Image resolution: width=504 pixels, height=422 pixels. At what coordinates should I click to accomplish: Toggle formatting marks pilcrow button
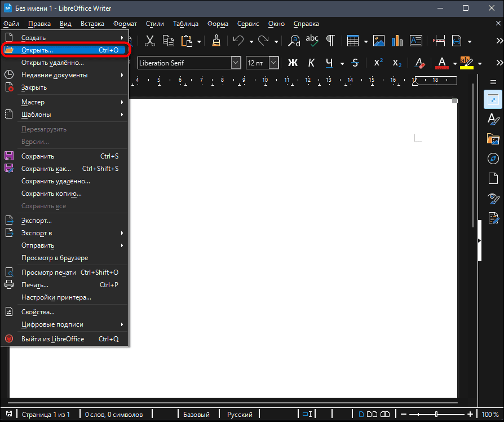(330, 41)
